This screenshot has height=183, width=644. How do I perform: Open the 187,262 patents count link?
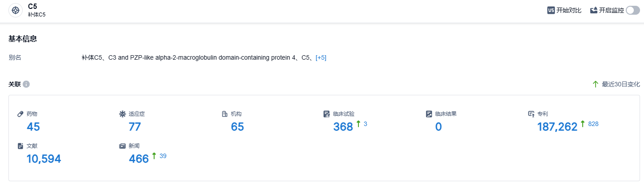click(x=557, y=127)
